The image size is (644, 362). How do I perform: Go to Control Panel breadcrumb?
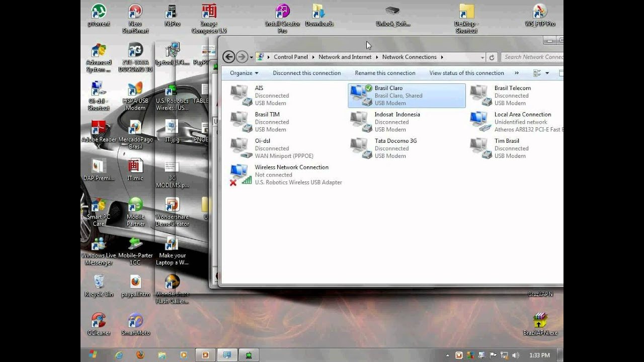coord(291,57)
